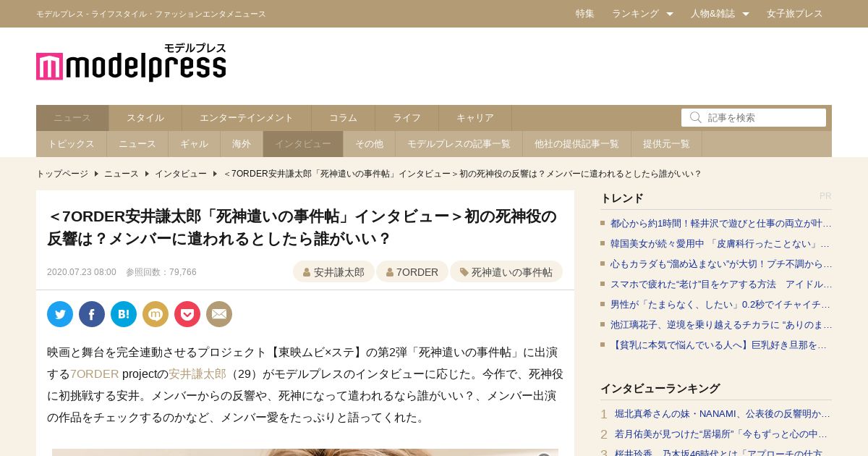This screenshot has height=456, width=868.
Task: Click the modelpress logo
Action: (x=131, y=62)
